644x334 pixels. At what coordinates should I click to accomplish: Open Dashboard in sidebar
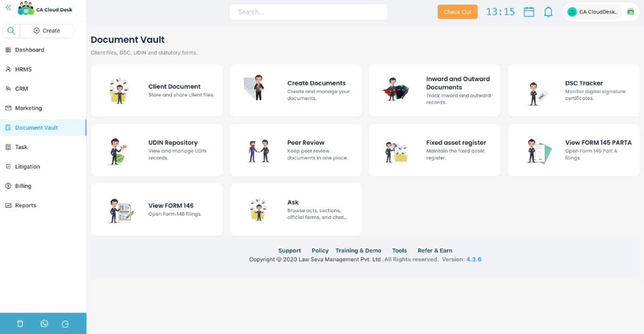point(43,50)
